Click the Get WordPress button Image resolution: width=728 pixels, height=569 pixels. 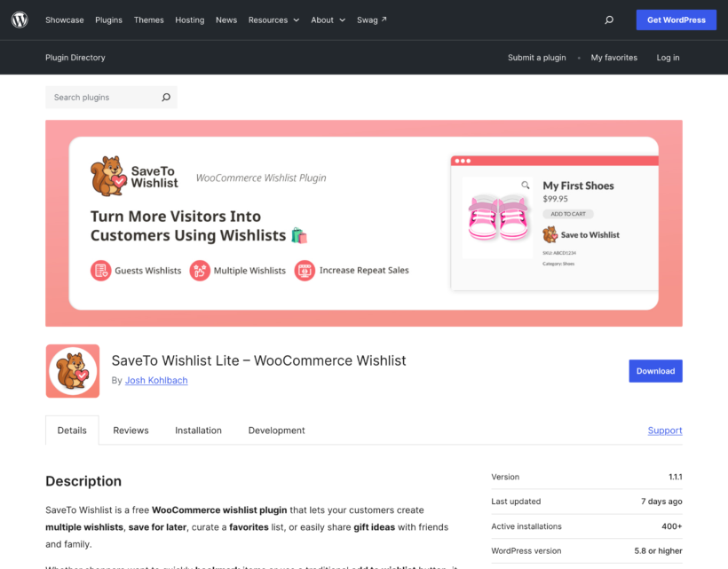[x=676, y=20]
